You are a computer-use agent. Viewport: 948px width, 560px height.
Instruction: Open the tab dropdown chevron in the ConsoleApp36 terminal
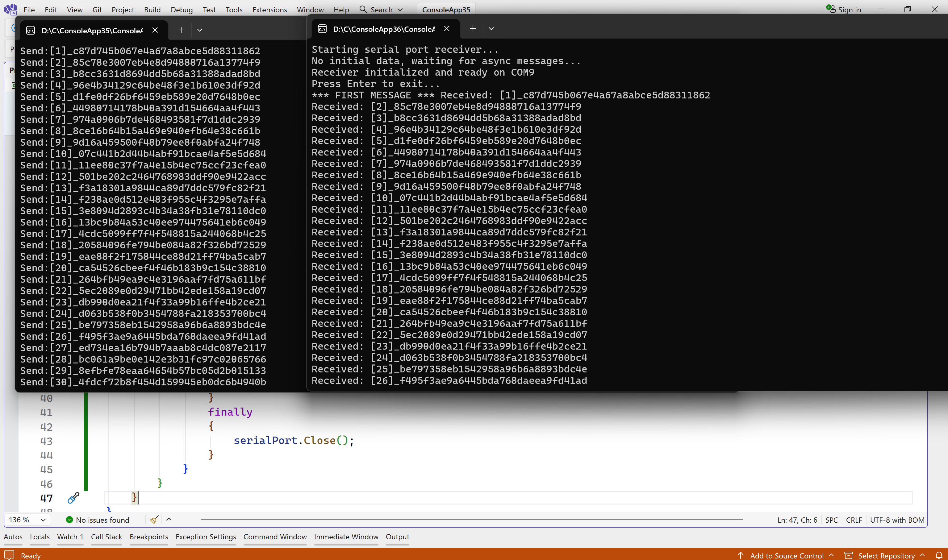[491, 29]
